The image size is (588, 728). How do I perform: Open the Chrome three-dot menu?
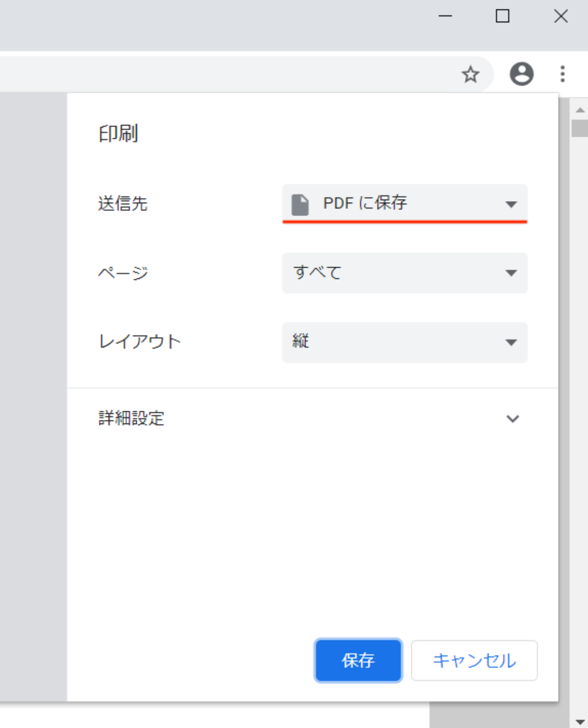pyautogui.click(x=562, y=74)
